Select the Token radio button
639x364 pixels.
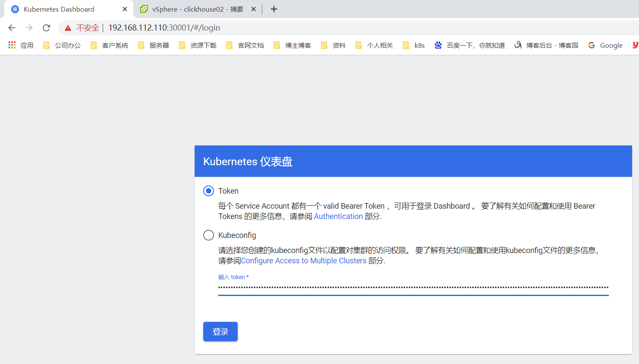click(x=208, y=191)
